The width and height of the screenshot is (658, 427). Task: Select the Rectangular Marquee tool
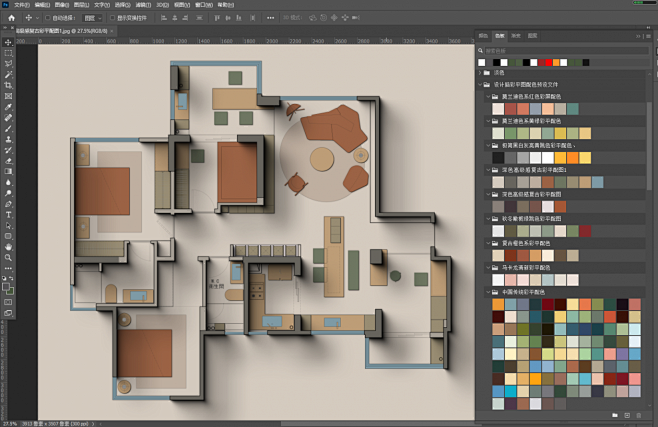(8, 53)
